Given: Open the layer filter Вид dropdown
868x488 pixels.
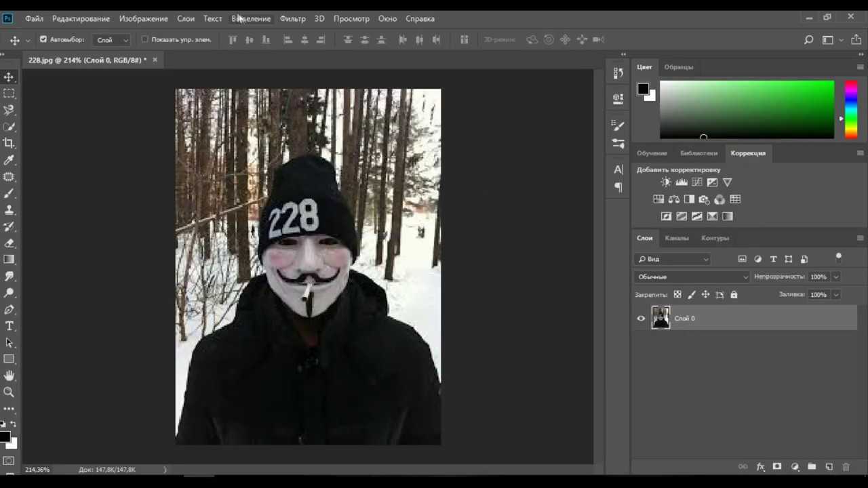Looking at the screenshot, I should point(673,259).
